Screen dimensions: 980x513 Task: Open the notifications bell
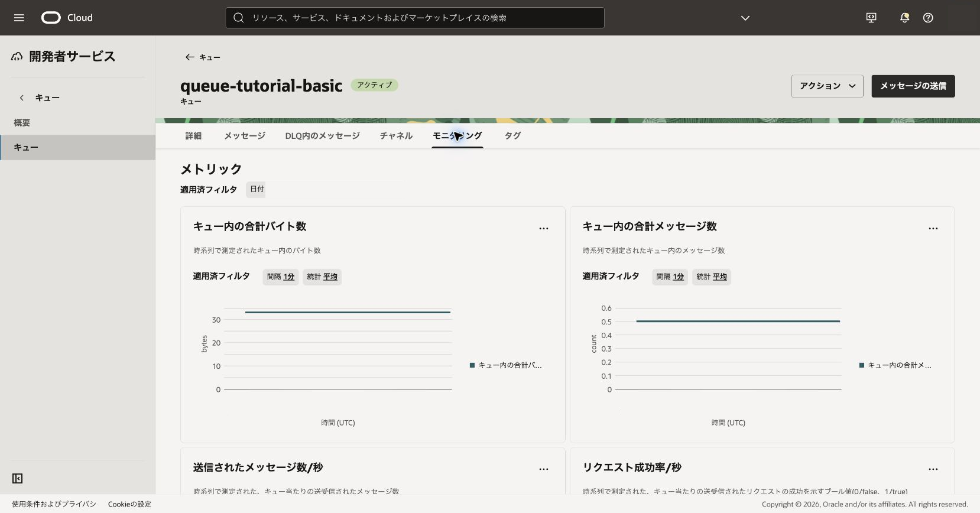(904, 18)
